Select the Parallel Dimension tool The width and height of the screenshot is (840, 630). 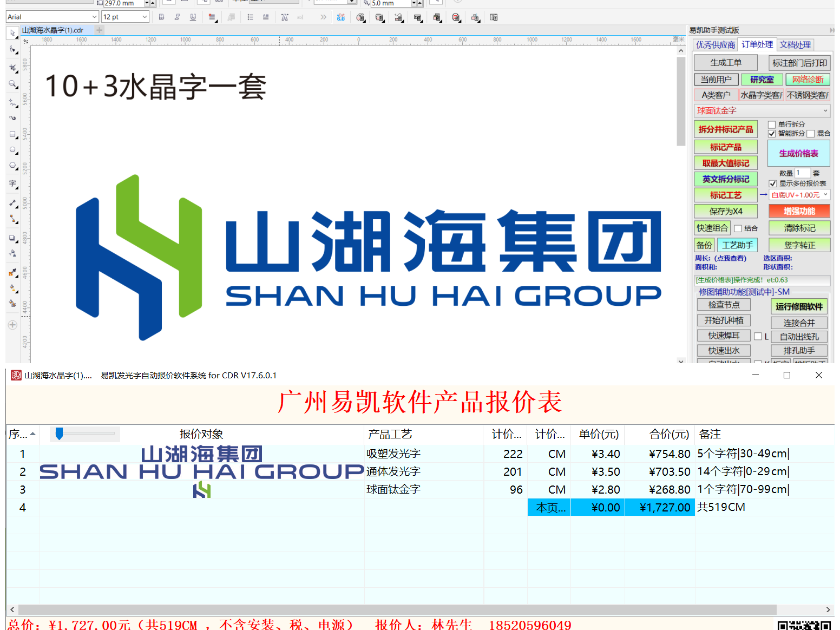[x=12, y=203]
